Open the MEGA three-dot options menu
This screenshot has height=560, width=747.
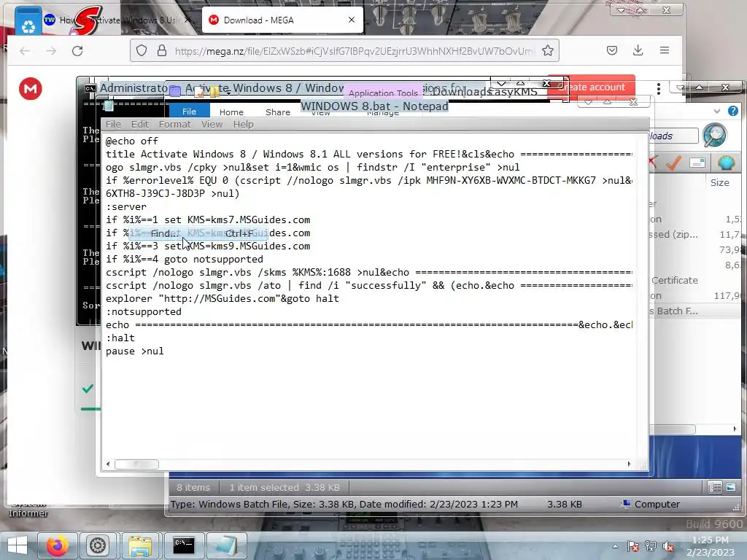coord(659,88)
